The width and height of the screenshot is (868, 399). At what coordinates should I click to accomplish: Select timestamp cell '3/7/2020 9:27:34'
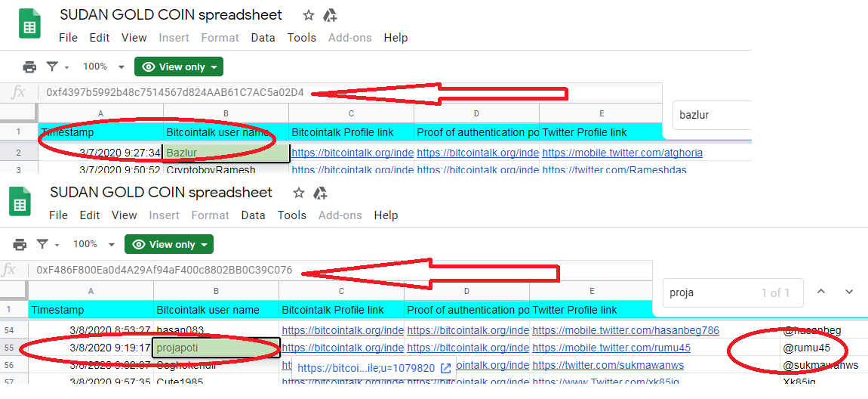coord(100,153)
